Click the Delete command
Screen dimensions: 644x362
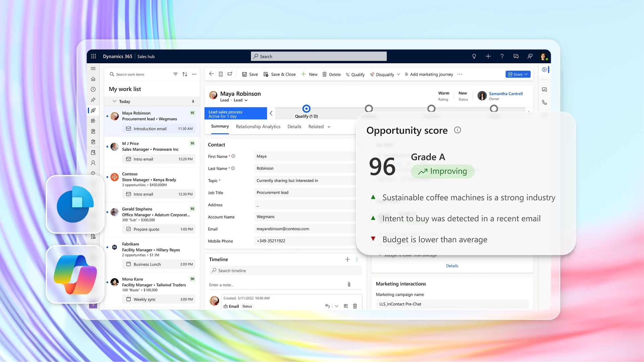[x=332, y=74]
